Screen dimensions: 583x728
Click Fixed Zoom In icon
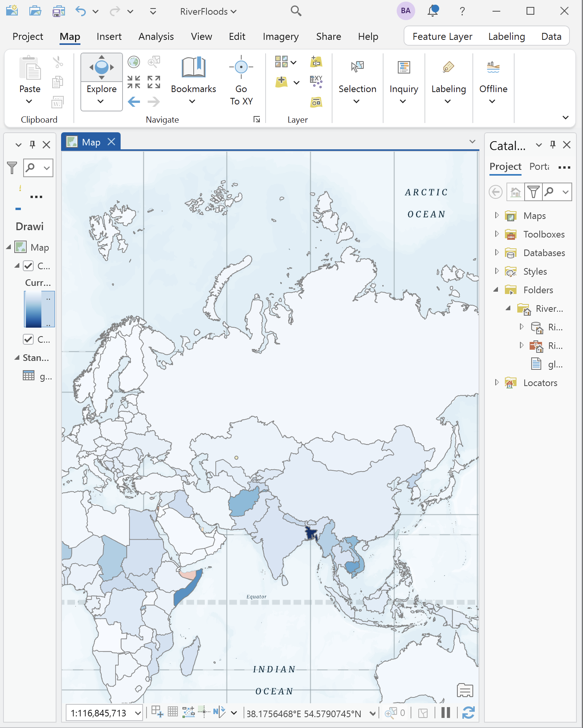coord(134,82)
